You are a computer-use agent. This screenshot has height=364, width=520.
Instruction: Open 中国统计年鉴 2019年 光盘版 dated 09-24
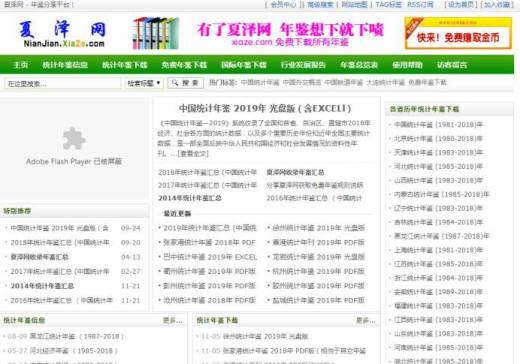60,228
